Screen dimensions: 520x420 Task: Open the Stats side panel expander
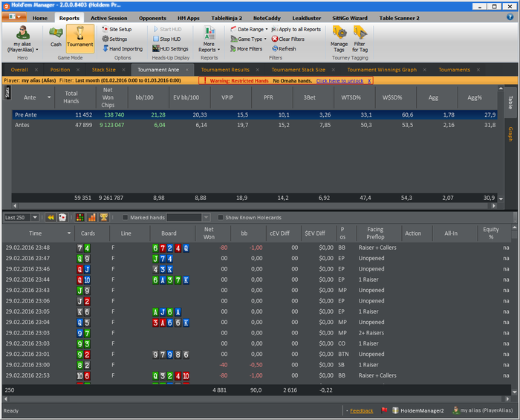pyautogui.click(x=7, y=93)
